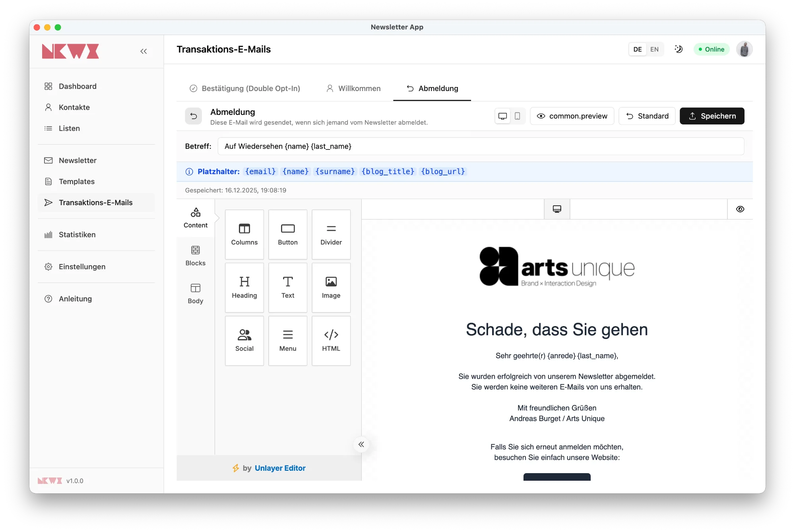This screenshot has height=532, width=795.
Task: Collapse the Unlayer tools panel
Action: [361, 444]
